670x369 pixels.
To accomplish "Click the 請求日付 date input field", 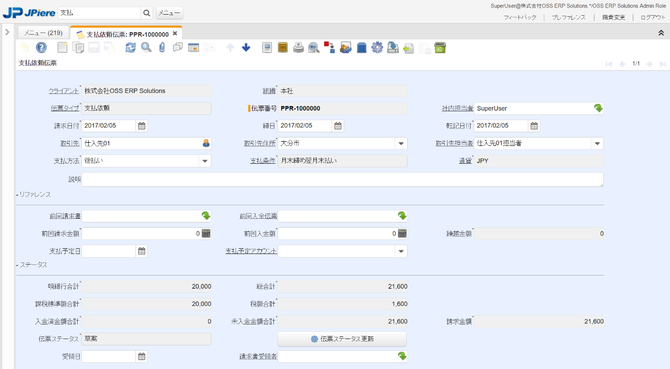I will pyautogui.click(x=109, y=126).
